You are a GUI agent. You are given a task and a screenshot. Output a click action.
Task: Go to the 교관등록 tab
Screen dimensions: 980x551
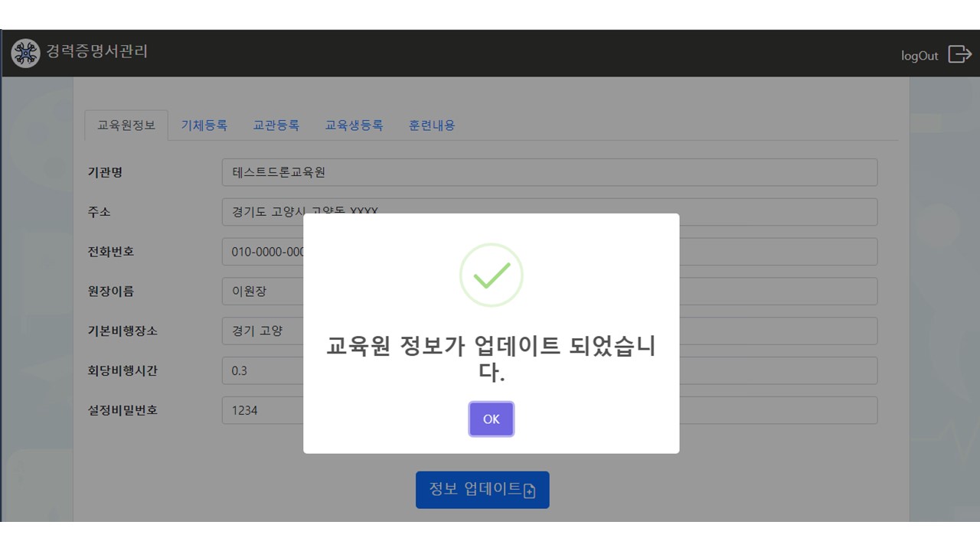click(276, 126)
